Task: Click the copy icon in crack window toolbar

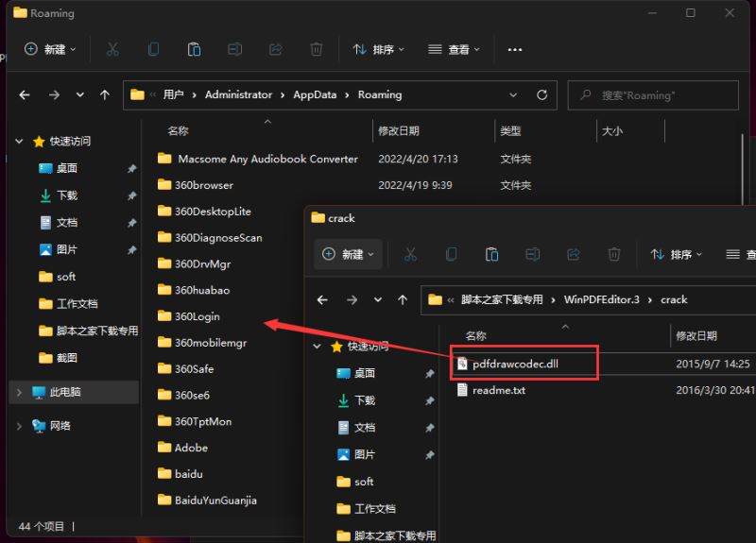Action: tap(451, 254)
